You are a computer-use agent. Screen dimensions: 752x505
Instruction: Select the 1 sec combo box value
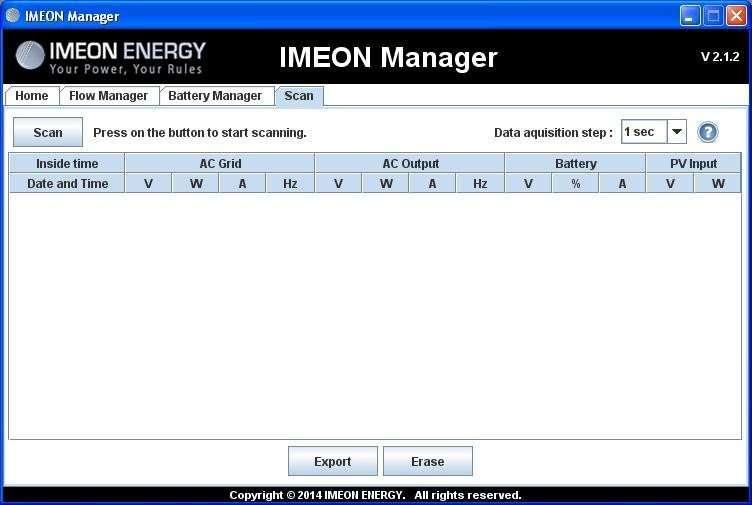point(644,132)
